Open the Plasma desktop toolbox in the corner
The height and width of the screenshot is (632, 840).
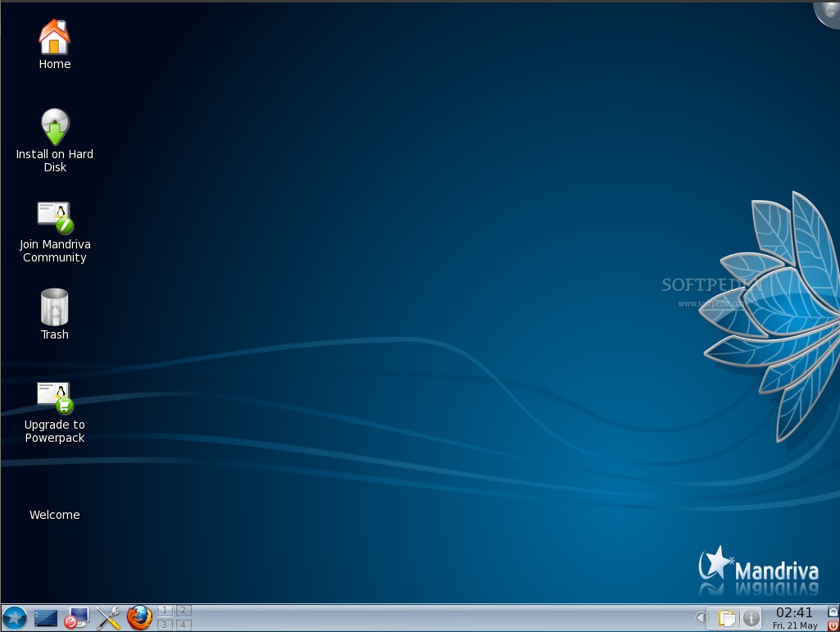[829, 13]
